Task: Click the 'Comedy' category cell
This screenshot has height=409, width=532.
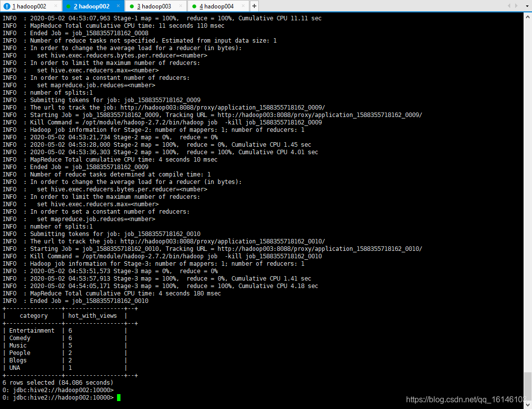Action: (20, 338)
